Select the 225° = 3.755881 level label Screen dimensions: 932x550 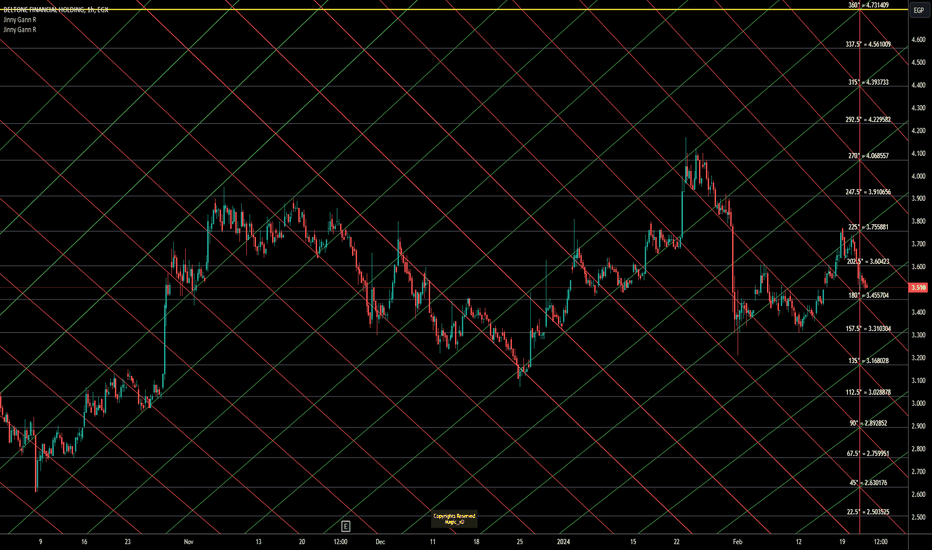(868, 227)
